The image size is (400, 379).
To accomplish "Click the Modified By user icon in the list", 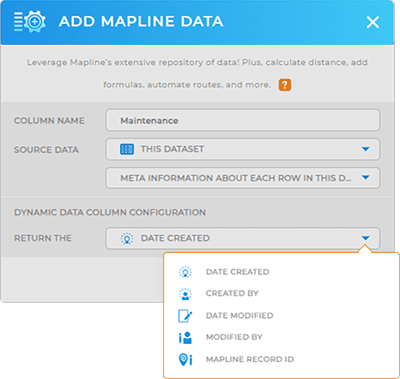I will point(185,337).
